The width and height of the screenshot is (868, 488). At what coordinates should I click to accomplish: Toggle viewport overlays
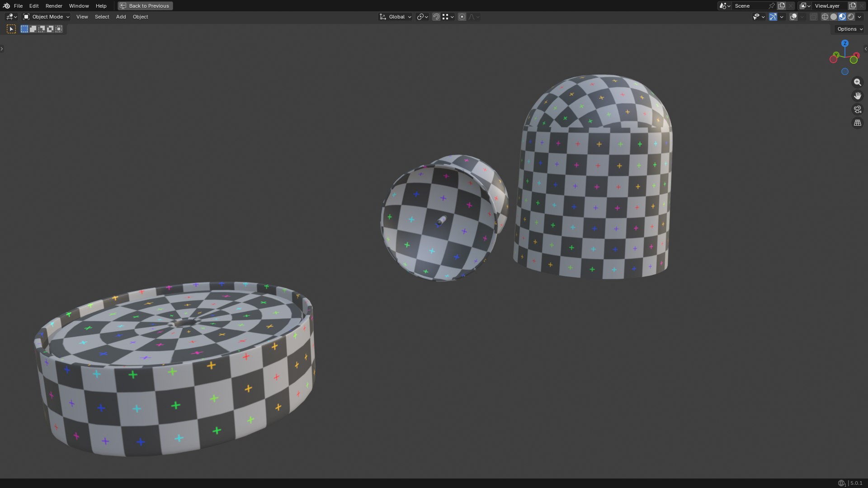(793, 17)
